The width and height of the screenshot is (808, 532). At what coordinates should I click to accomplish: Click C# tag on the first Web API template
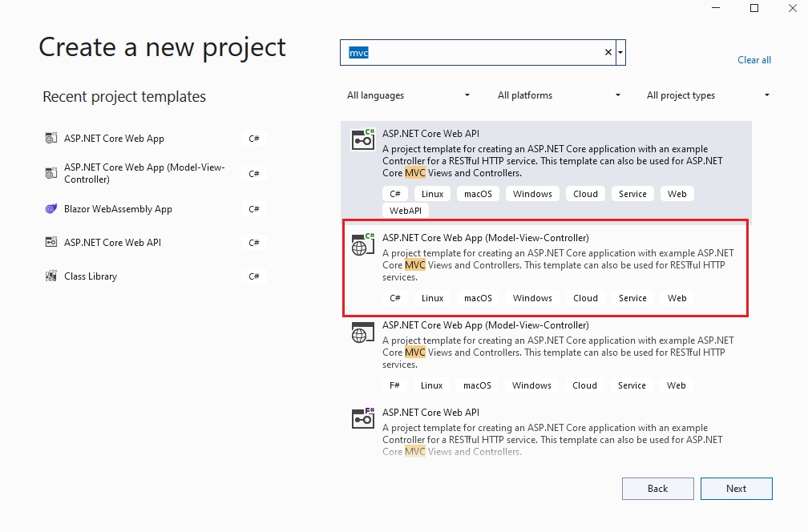(394, 194)
